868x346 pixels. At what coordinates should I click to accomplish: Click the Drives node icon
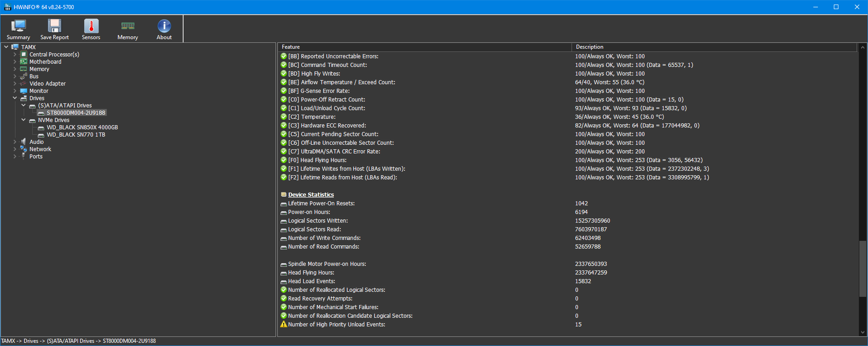tap(24, 98)
